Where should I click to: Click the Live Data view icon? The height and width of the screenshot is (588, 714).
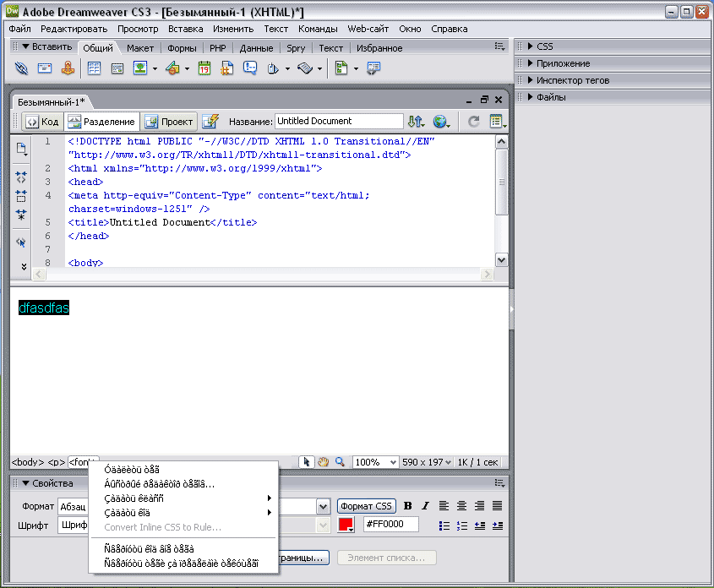[210, 121]
